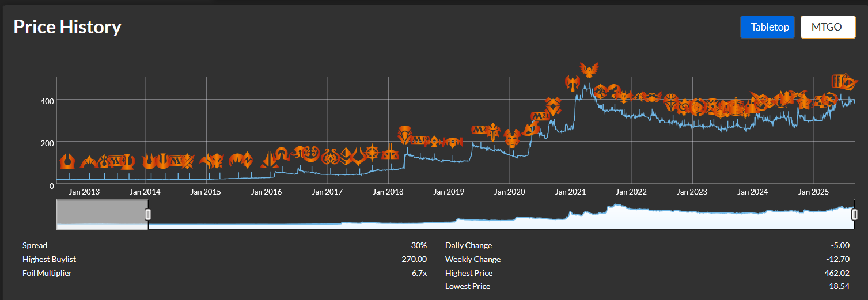Click the crossed-swords Khans set symbol
Viewport: 868px width, 300px height.
click(188, 161)
